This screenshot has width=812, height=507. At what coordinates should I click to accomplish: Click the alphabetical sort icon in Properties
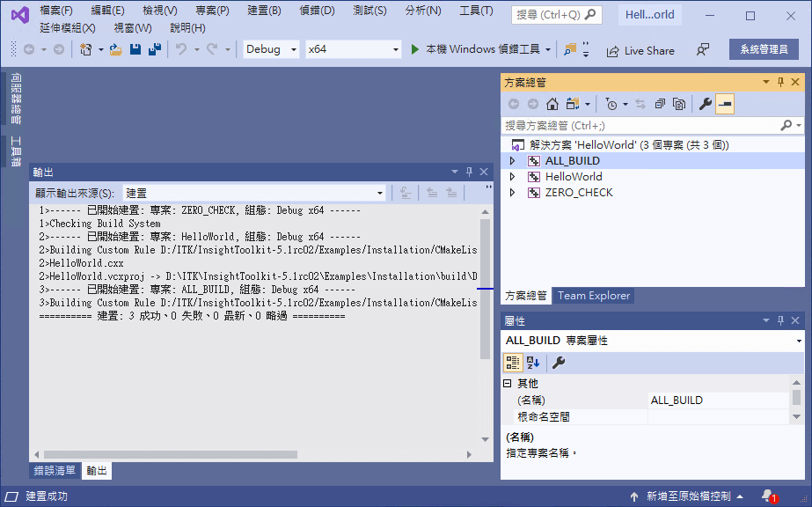533,363
